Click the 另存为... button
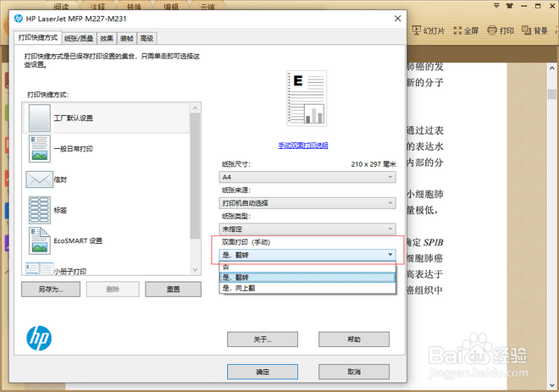Image resolution: width=559 pixels, height=392 pixels. point(51,289)
